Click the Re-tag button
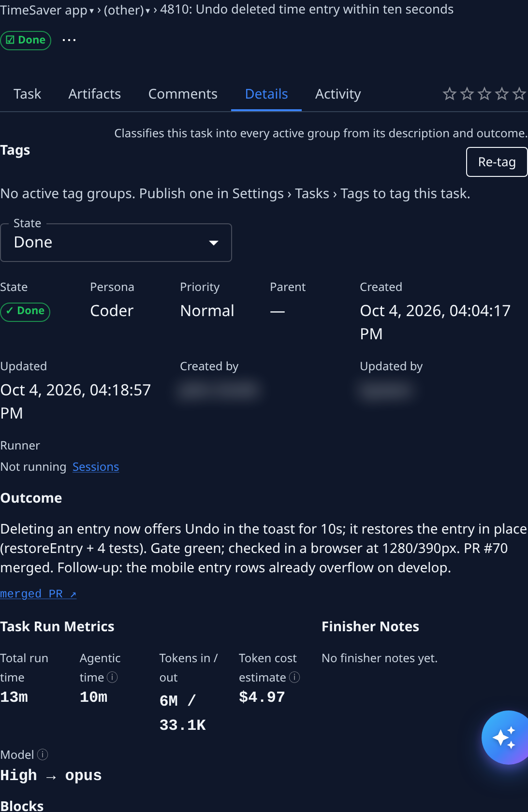The height and width of the screenshot is (812, 528). point(497,162)
